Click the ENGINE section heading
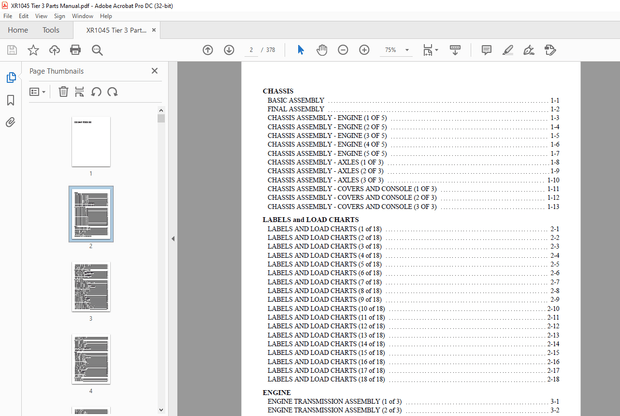Image resolution: width=620 pixels, height=416 pixels. coord(277,392)
